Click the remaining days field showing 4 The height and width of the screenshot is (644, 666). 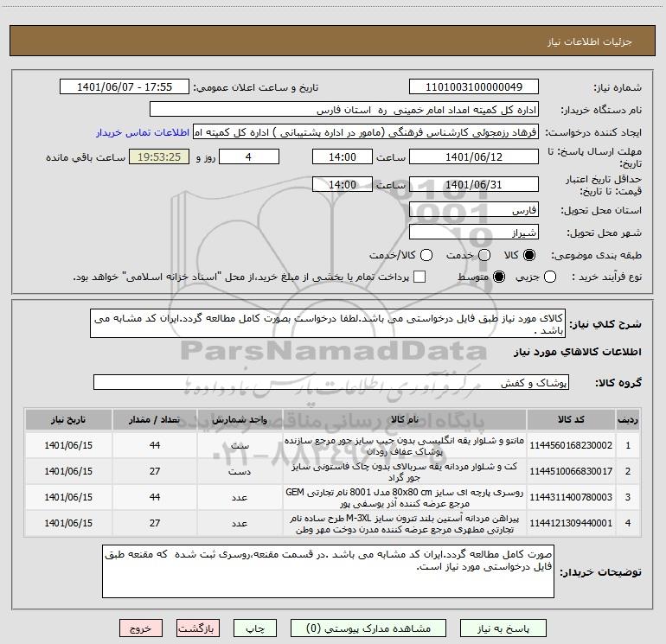pyautogui.click(x=249, y=156)
